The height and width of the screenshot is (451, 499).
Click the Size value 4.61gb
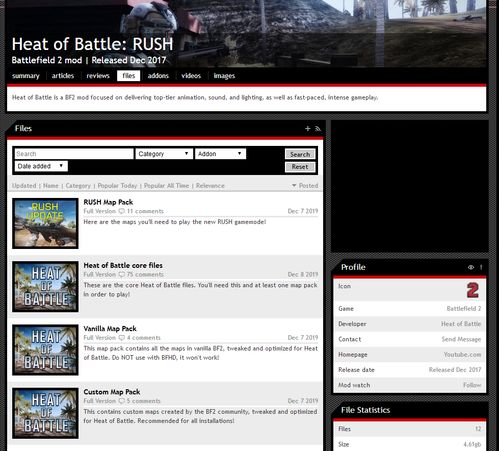pos(472,444)
